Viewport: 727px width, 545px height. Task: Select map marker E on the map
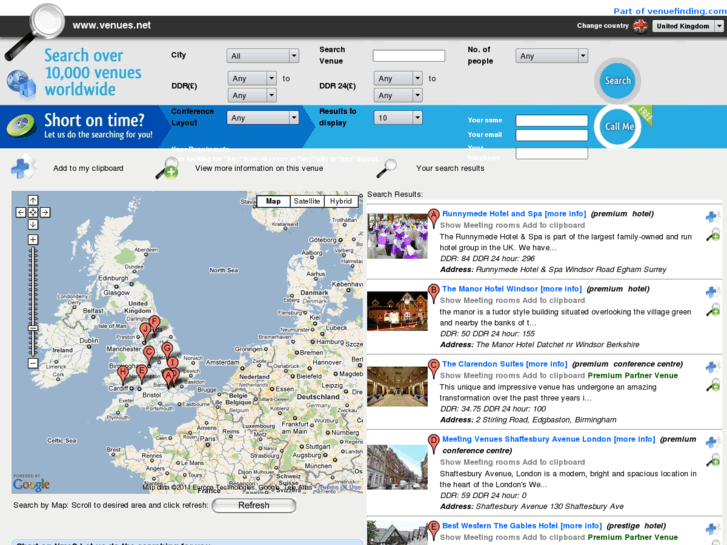(142, 372)
